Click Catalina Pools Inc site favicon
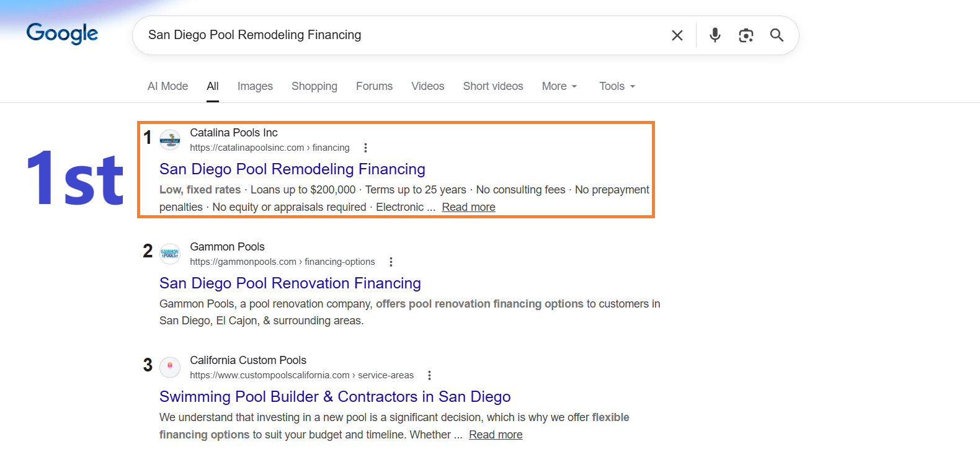 pos(170,140)
